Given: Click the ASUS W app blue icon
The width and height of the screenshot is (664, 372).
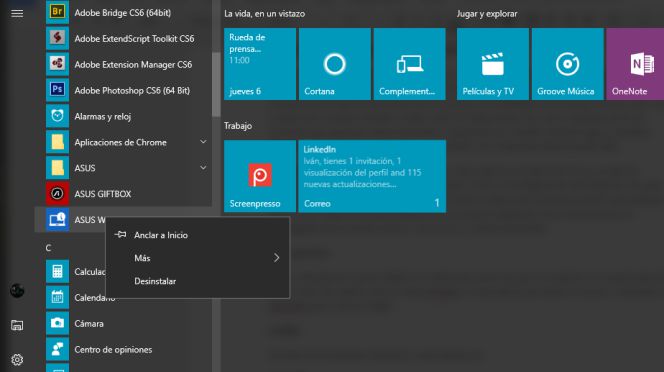Looking at the screenshot, I should (57, 219).
